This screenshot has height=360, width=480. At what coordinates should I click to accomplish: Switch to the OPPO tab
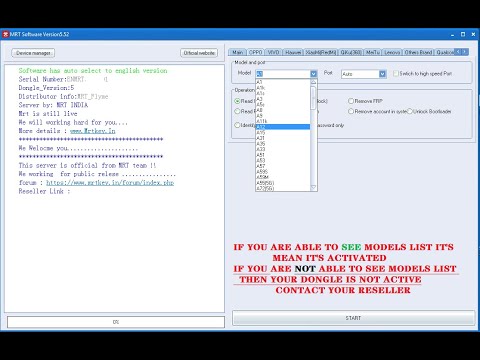tap(256, 52)
